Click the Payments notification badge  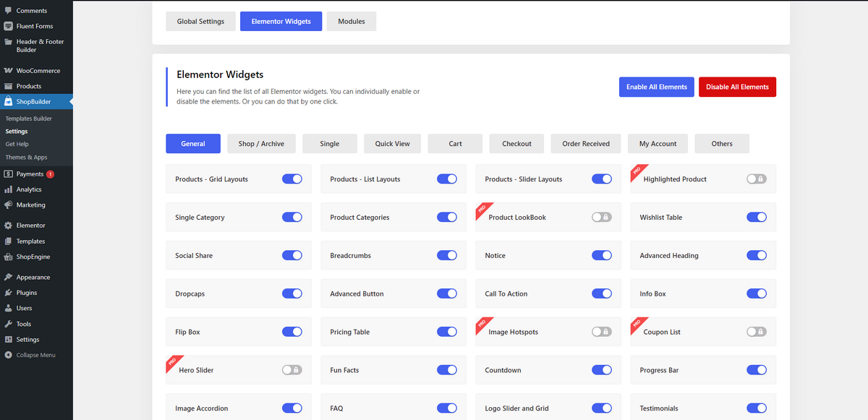coord(50,174)
